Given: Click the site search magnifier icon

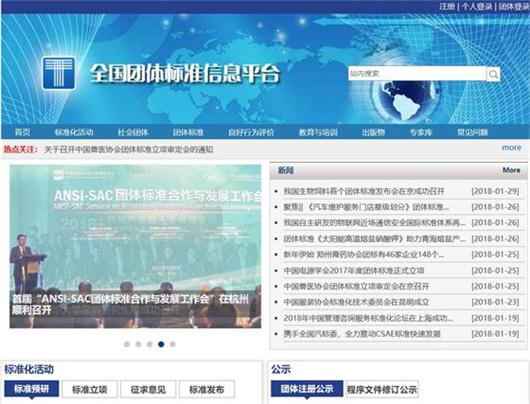Looking at the screenshot, I should (493, 74).
